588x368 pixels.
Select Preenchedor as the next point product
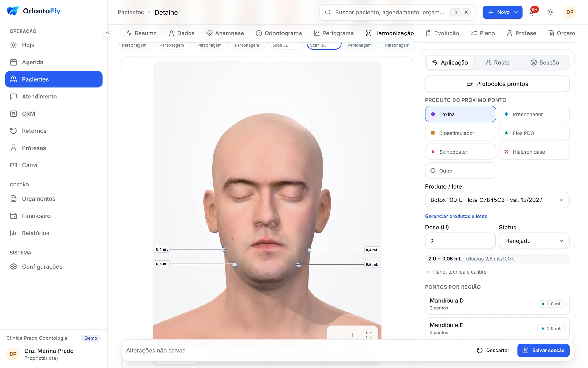point(534,114)
